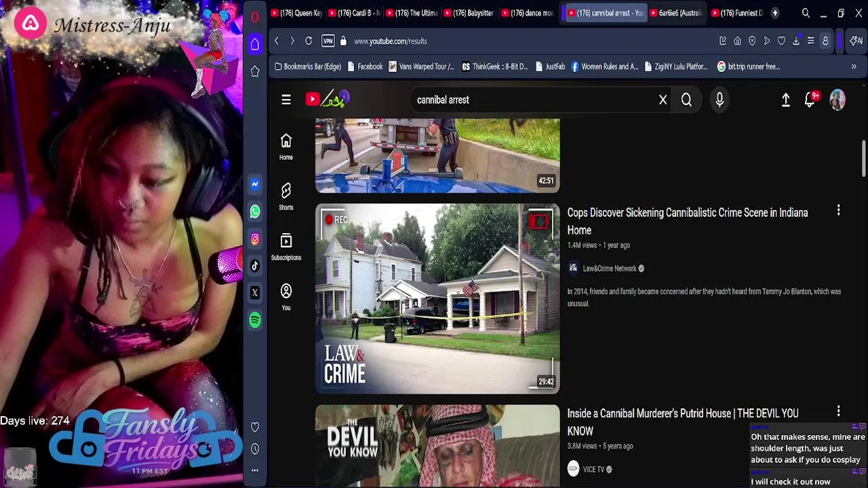The height and width of the screenshot is (488, 868).
Task: Open the Indiana home Law&Crime thumbnail
Action: pos(437,299)
